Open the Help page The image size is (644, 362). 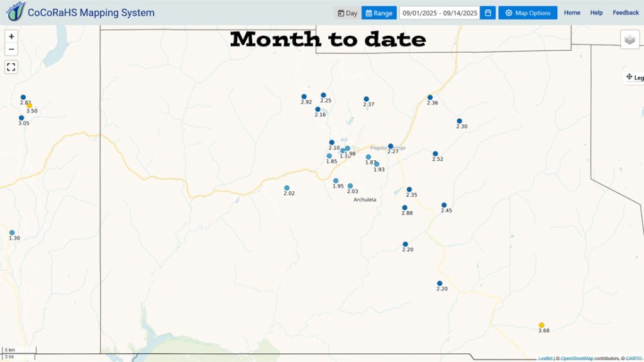pyautogui.click(x=596, y=13)
